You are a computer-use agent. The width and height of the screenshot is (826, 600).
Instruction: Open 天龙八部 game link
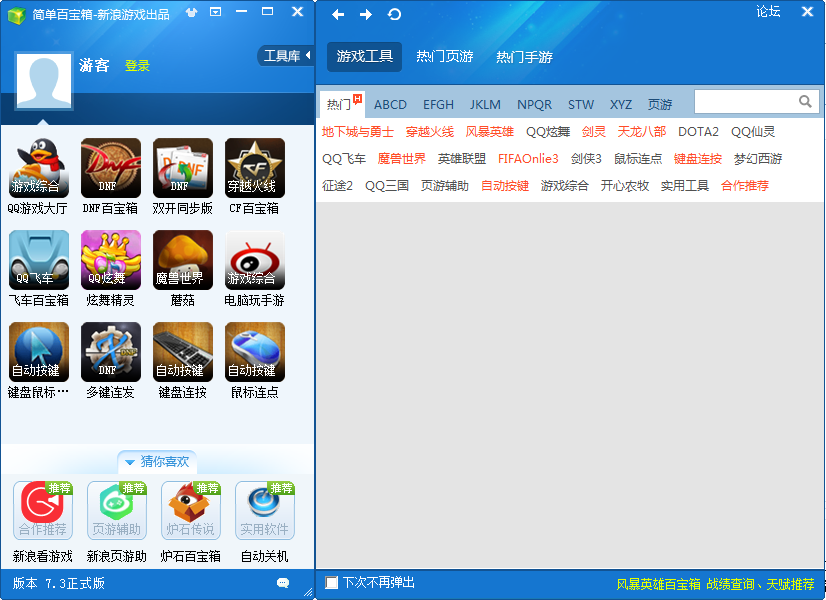pos(642,132)
